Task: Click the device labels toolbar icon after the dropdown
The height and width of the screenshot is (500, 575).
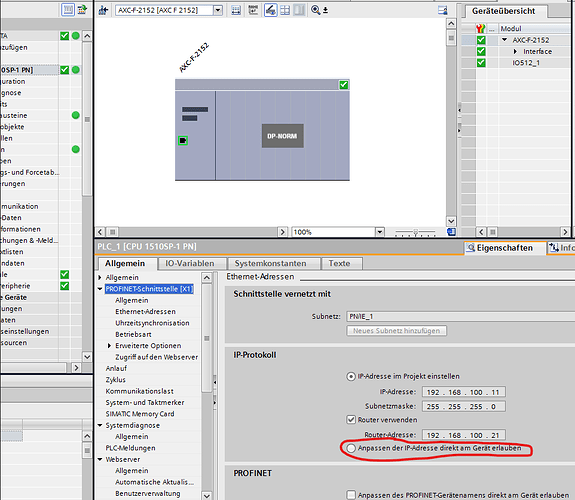Action: pos(236,10)
